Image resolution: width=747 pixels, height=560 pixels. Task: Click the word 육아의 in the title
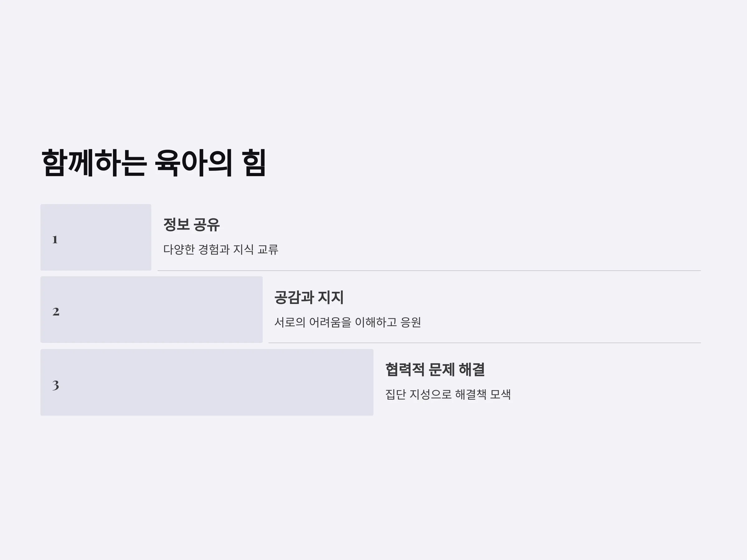pyautogui.click(x=194, y=163)
